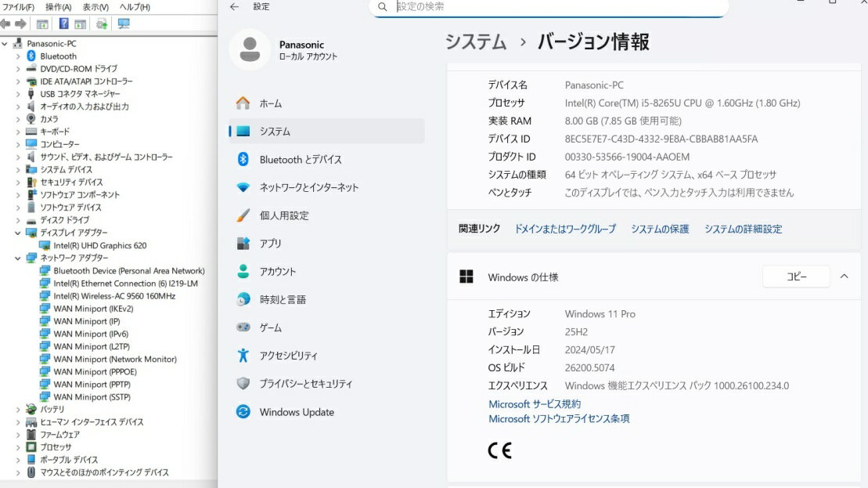This screenshot has width=868, height=488.
Task: Go to ホーム in settings sidebar
Action: point(271,103)
